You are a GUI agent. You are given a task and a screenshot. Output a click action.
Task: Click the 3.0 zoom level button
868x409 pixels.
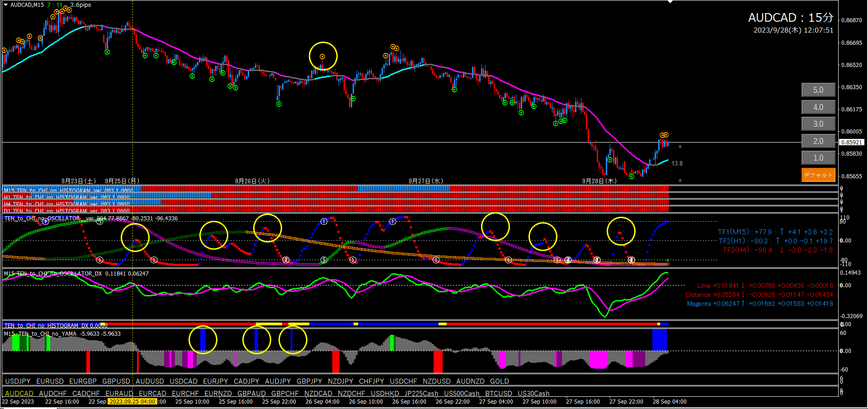(x=818, y=124)
